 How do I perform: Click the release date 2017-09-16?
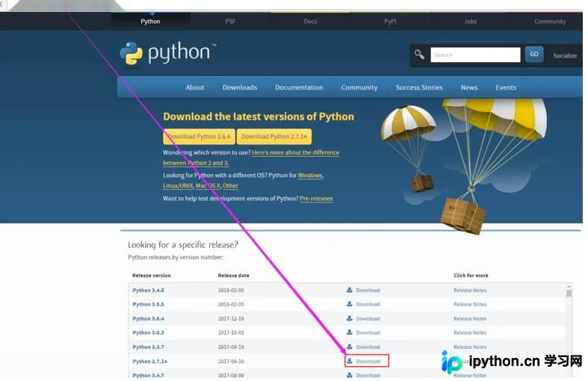tap(231, 361)
